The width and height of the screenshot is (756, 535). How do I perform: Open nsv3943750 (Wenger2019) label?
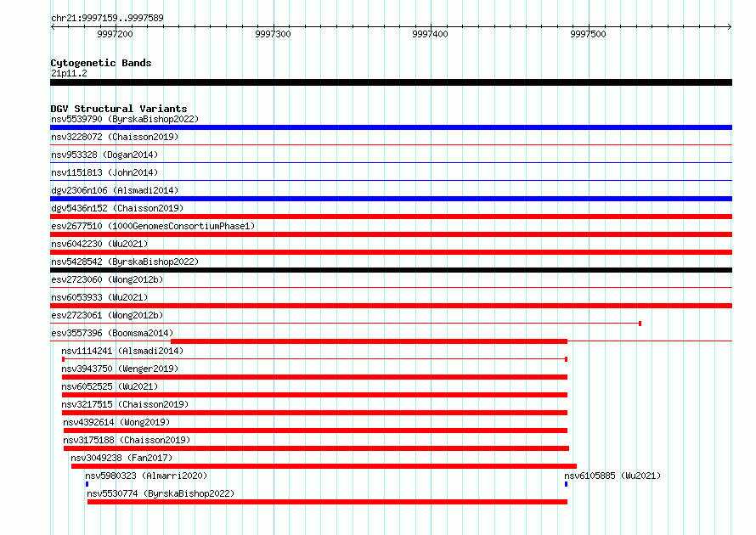120,369
